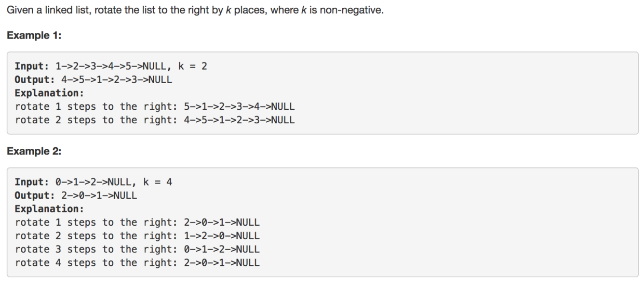644x284 pixels.
Task: Click 'rotate 1 steps' line ending 3->4->NULL
Action: pyautogui.click(x=155, y=107)
